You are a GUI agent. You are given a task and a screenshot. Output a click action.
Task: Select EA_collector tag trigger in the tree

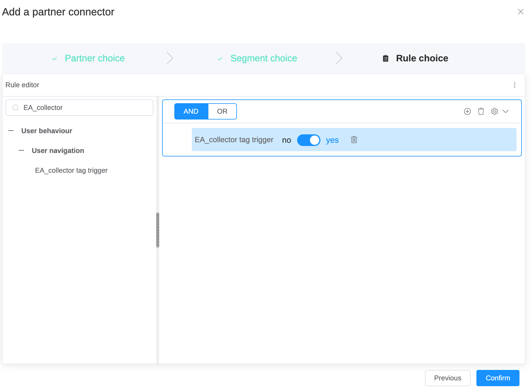coord(71,170)
